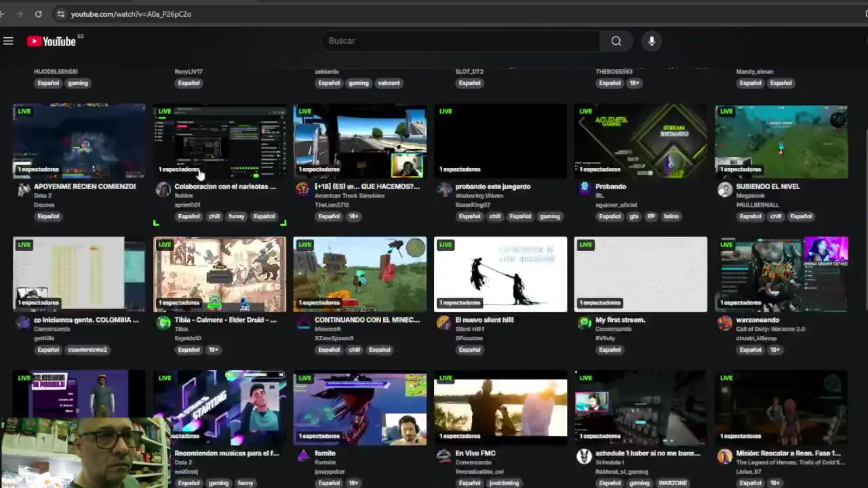Open XZeroSpawnX channel avatar
Viewport: 868px width, 488px height.
(303, 323)
